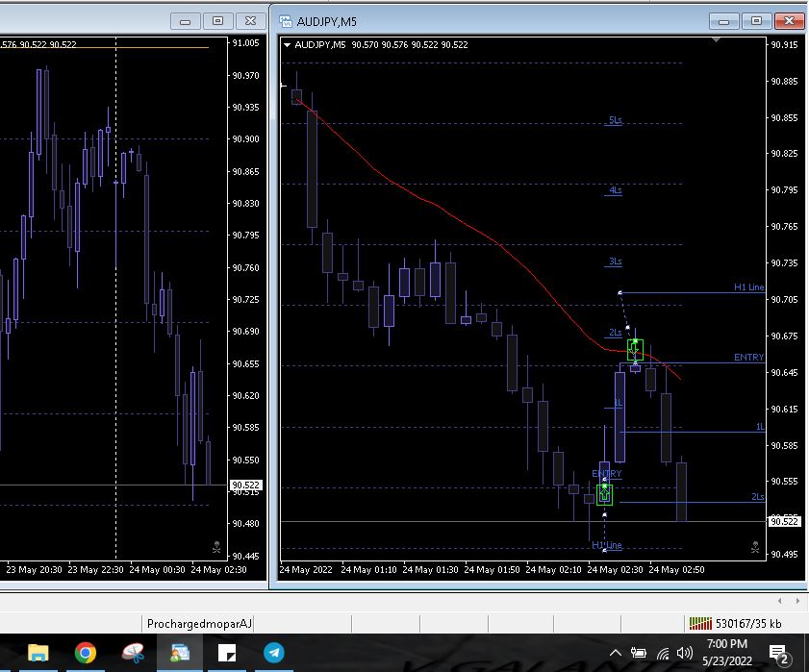The width and height of the screenshot is (809, 672).
Task: Click the green up-arrow buy signal marker
Action: pos(604,494)
